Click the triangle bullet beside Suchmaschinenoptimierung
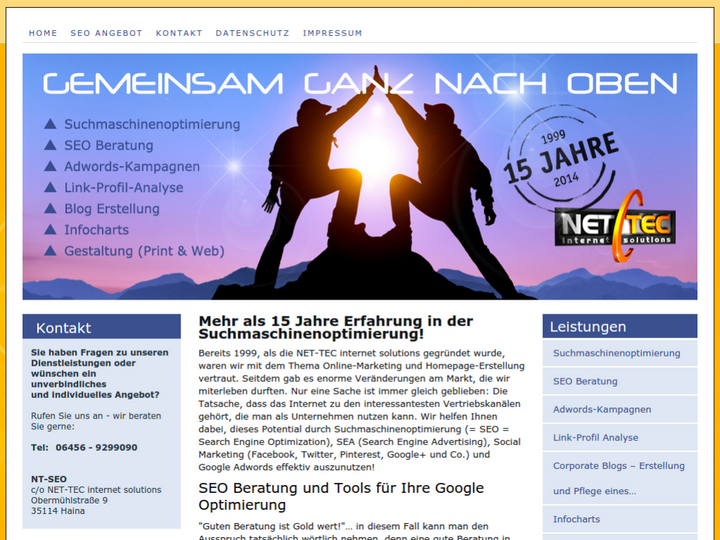Screen dimensions: 720x540 [50, 125]
